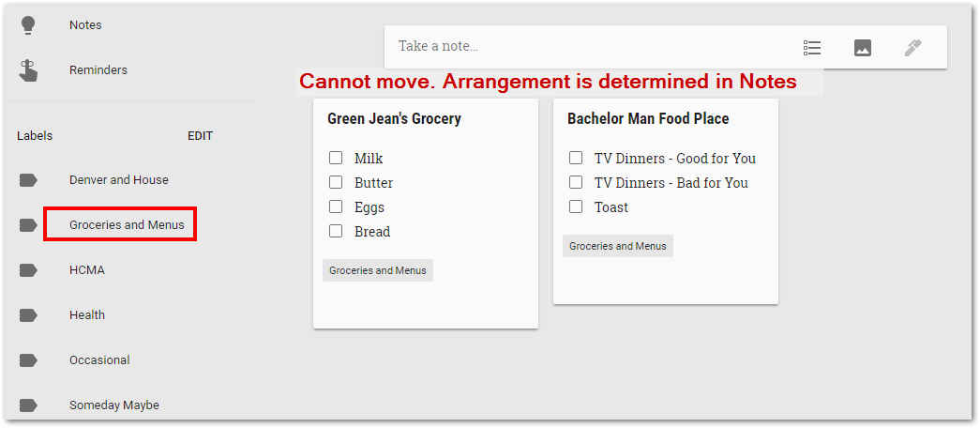
Task: Click the Reminders finger-ribbon icon
Action: click(28, 70)
